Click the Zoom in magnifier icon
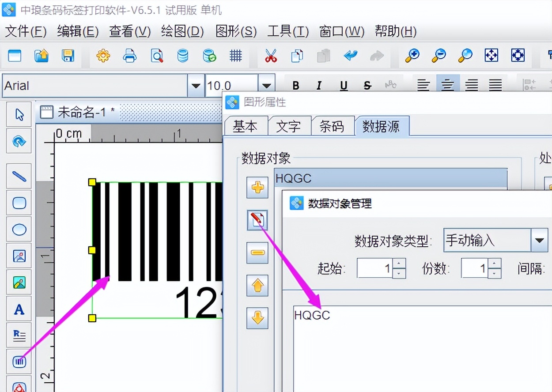This screenshot has height=392, width=552. coord(412,56)
